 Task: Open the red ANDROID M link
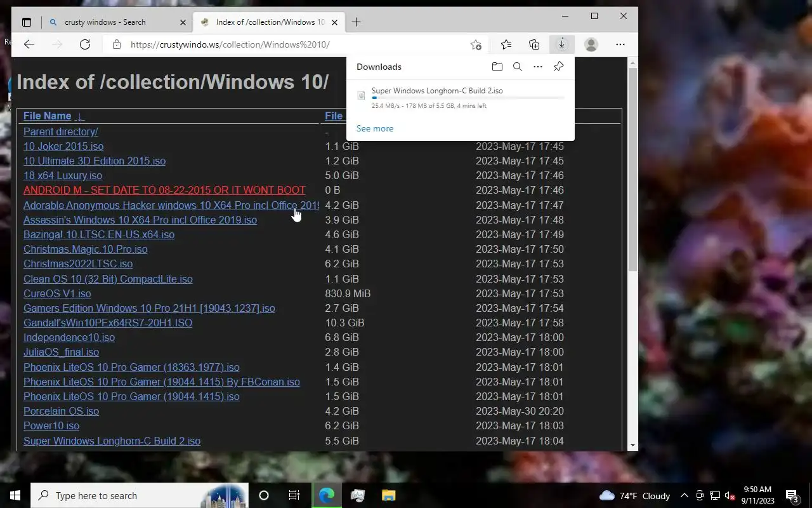pyautogui.click(x=164, y=190)
